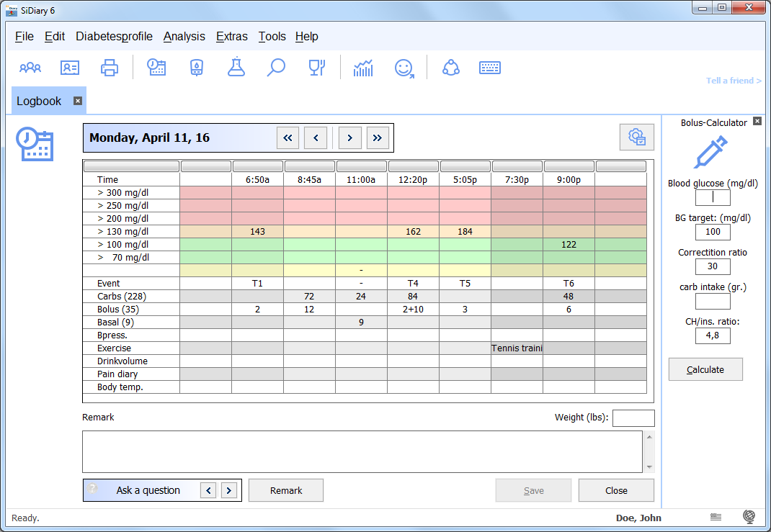Viewport: 771px width, 532px height.
Task: Click the profile ID card icon
Action: click(70, 68)
